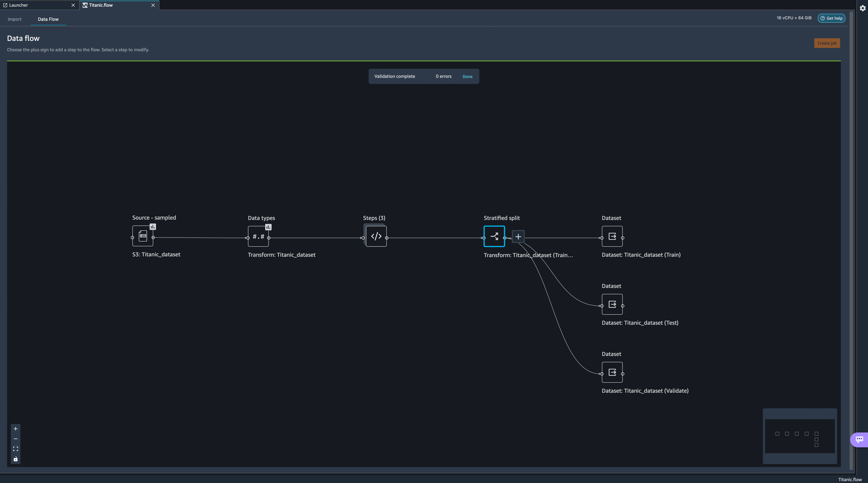This screenshot has height=483, width=868.
Task: Select the Data types node icon
Action: coord(258,236)
